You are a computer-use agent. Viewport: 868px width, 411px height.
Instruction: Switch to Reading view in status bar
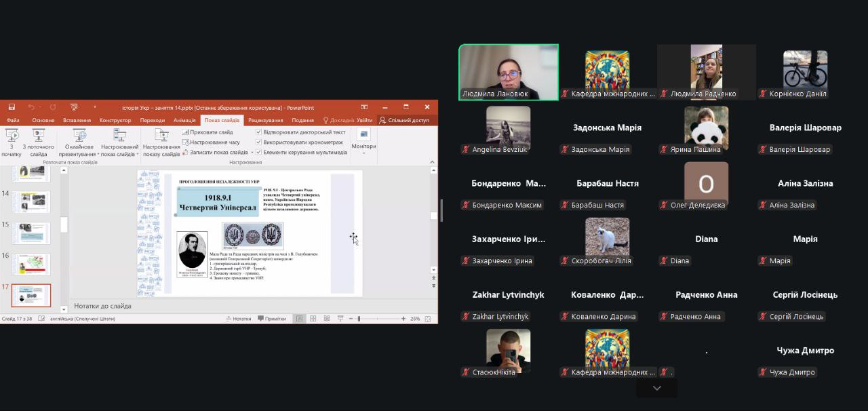(326, 319)
